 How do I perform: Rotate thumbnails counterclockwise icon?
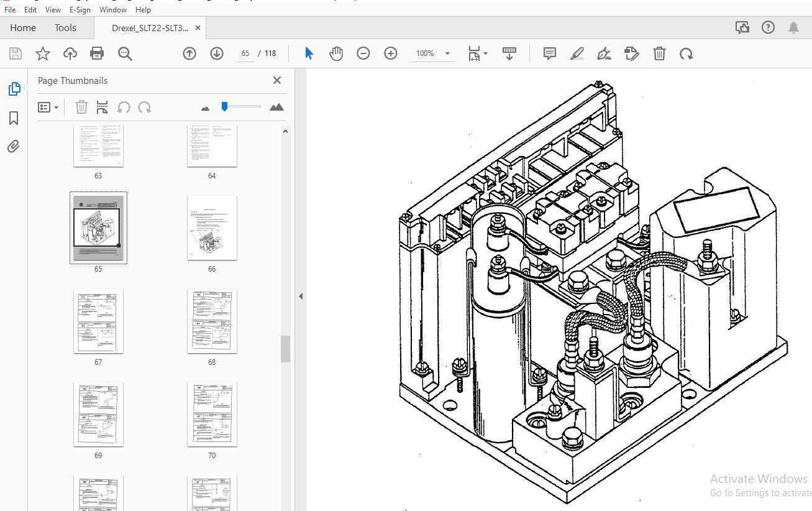coord(124,107)
